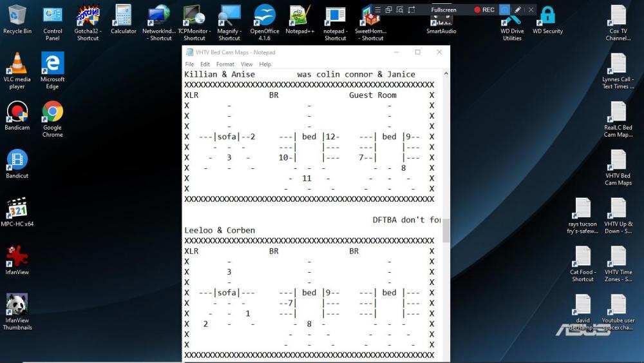Click the Fullscreen mode label in recorder bar
This screenshot has height=363, width=644.
pyautogui.click(x=444, y=10)
